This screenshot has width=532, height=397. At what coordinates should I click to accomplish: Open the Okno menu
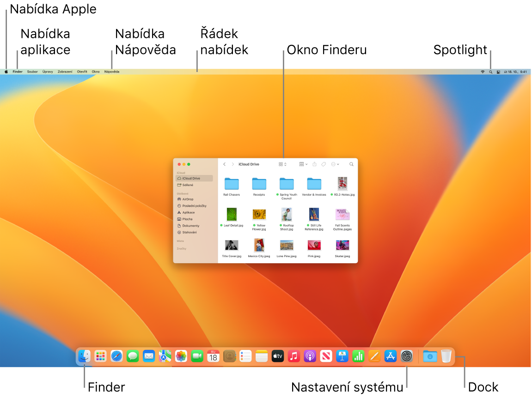coord(96,72)
